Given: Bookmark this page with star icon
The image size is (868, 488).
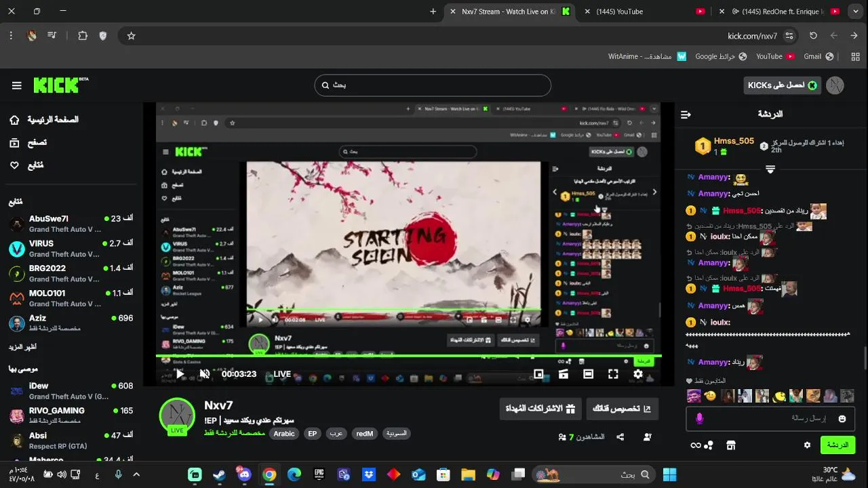Looking at the screenshot, I should tap(132, 36).
